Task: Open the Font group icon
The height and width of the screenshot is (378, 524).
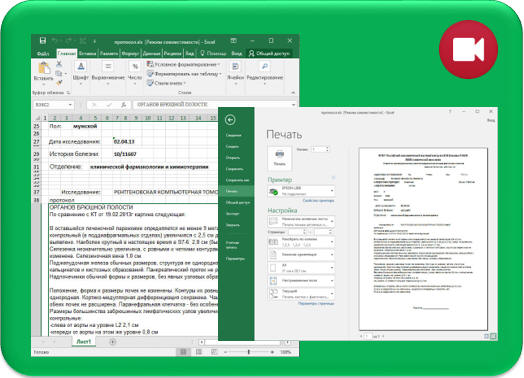Action: (x=81, y=66)
